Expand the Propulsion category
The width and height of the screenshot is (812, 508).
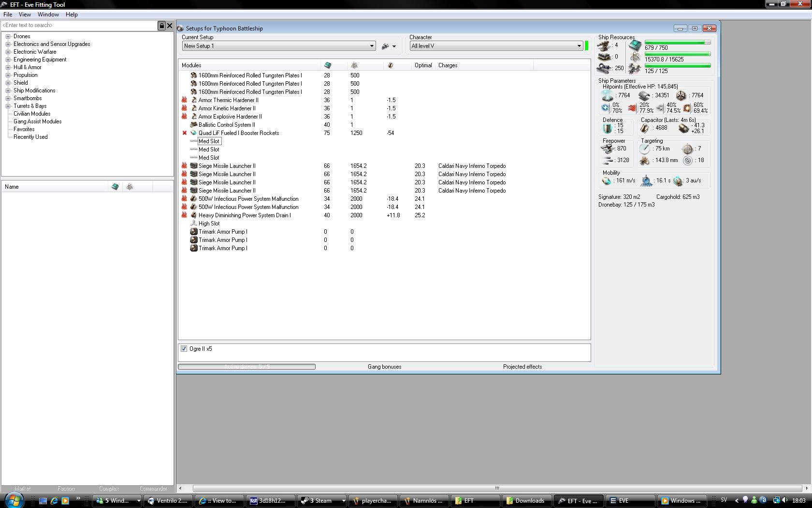click(8, 75)
